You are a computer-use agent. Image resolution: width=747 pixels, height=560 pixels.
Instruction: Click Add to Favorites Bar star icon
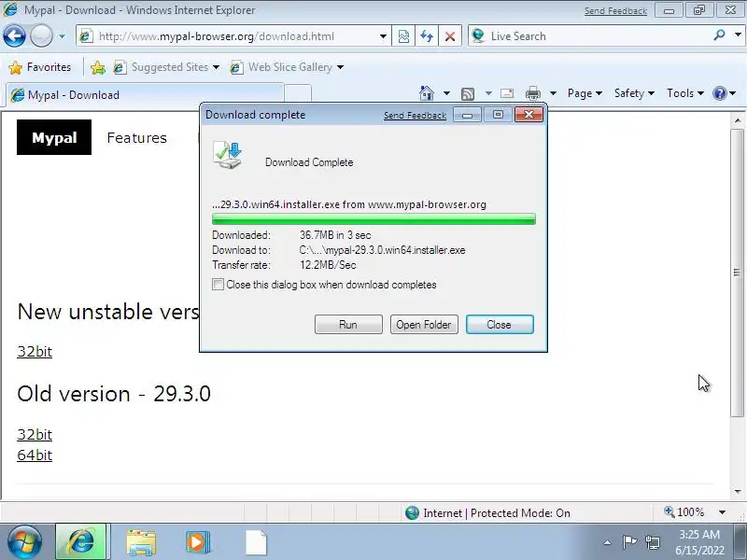98,67
